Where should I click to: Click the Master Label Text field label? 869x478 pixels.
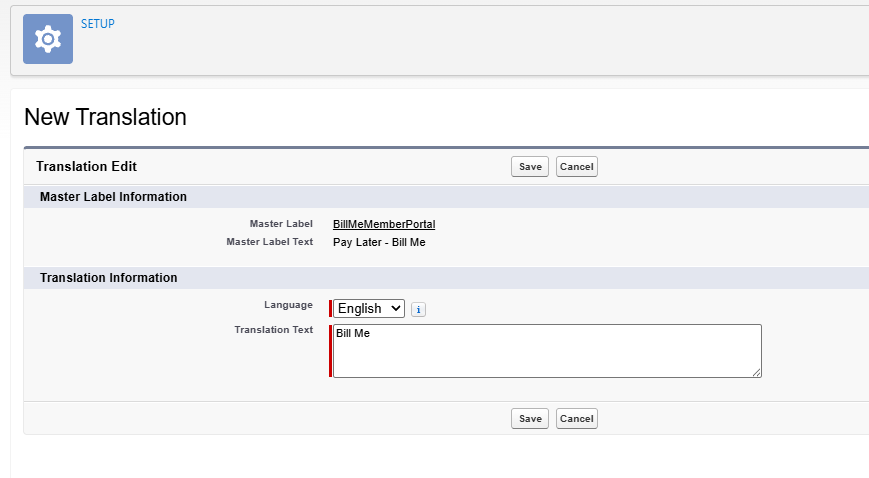tap(269, 242)
